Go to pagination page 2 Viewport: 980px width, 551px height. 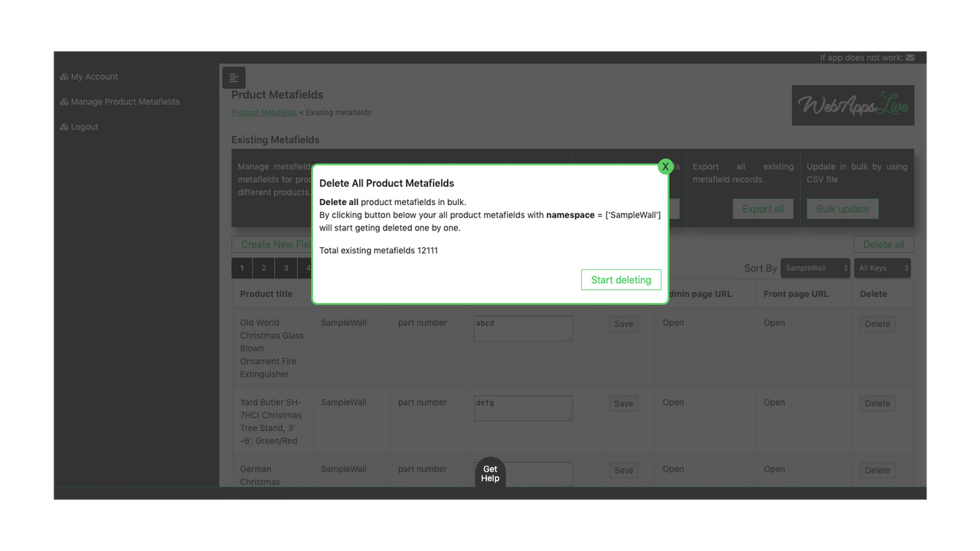[263, 268]
